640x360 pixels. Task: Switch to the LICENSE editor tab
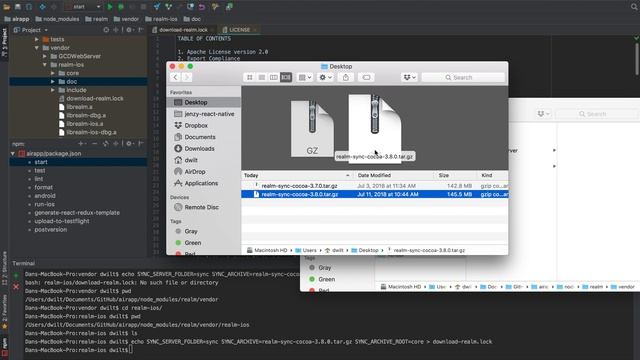tap(239, 30)
